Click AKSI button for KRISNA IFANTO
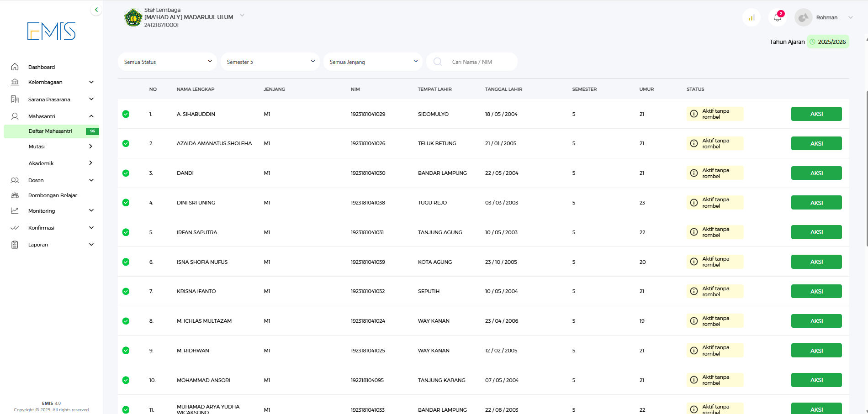 pyautogui.click(x=816, y=291)
